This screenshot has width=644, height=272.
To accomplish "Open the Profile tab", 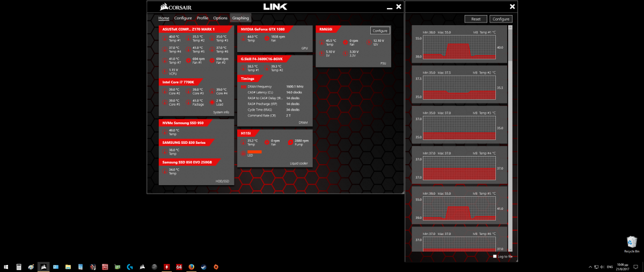I will (x=202, y=18).
